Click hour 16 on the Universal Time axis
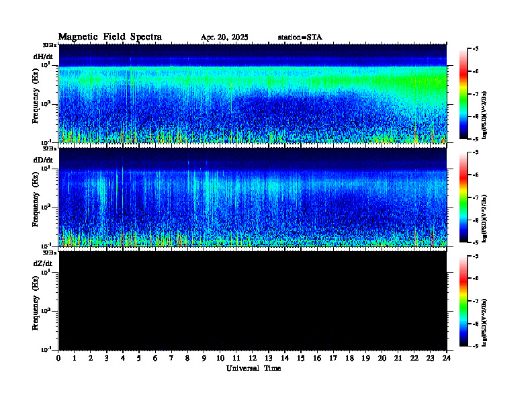 click(317, 358)
